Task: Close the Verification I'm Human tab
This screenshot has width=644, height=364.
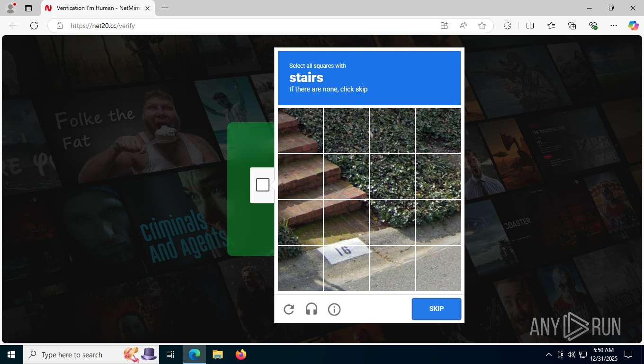Action: pos(147,8)
